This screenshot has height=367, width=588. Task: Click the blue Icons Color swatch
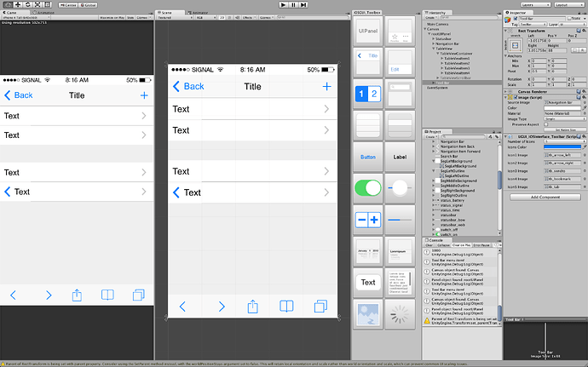(x=562, y=147)
